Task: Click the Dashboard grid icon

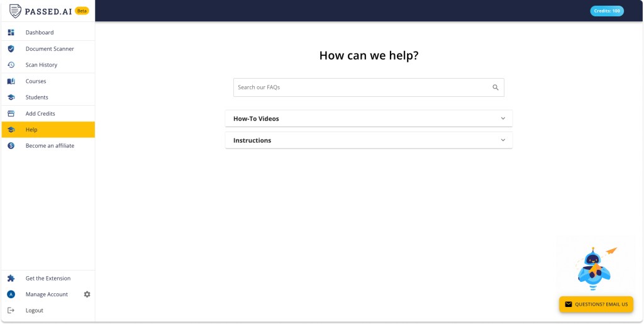Action: pyautogui.click(x=11, y=33)
